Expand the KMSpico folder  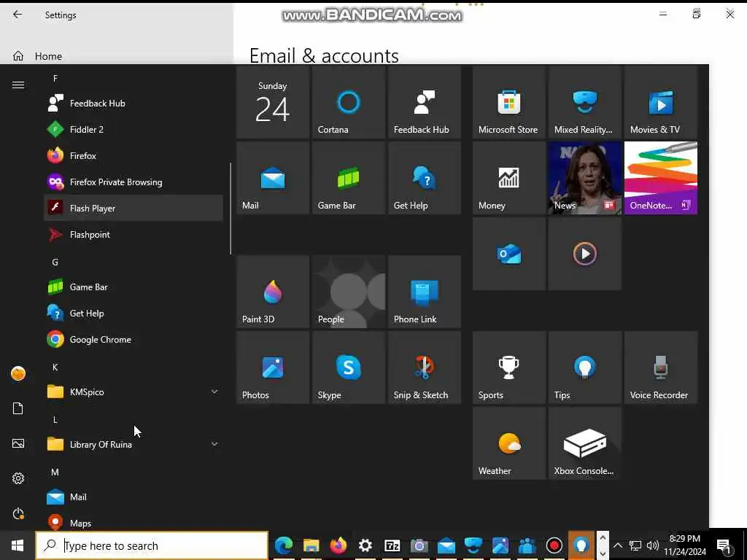coord(133,392)
